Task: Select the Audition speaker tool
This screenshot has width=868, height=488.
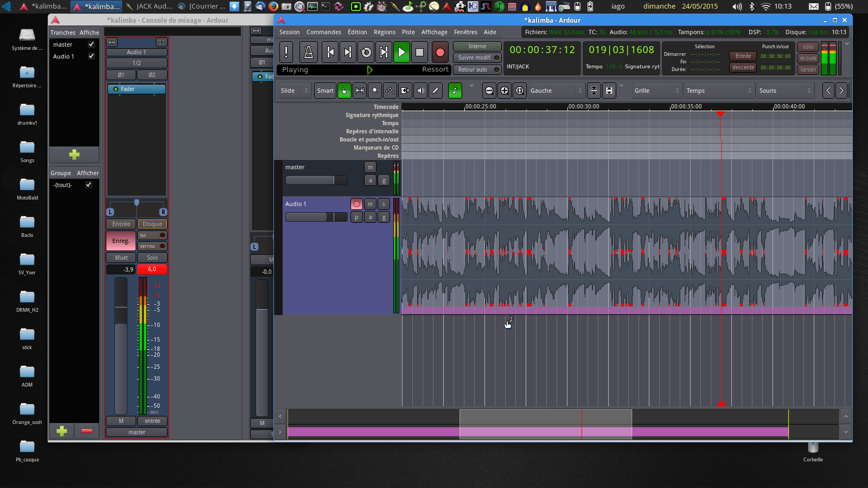Action: click(420, 91)
